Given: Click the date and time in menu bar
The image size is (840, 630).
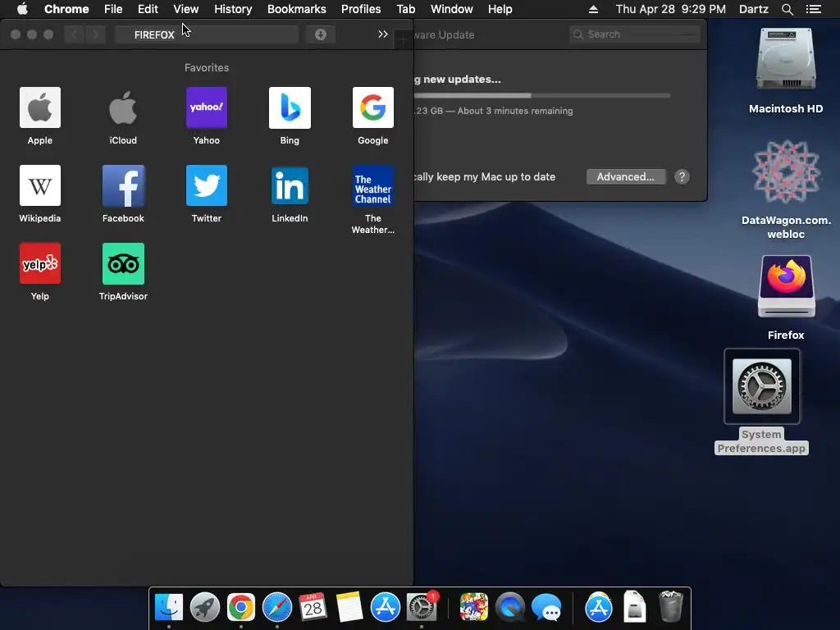Looking at the screenshot, I should tap(671, 9).
